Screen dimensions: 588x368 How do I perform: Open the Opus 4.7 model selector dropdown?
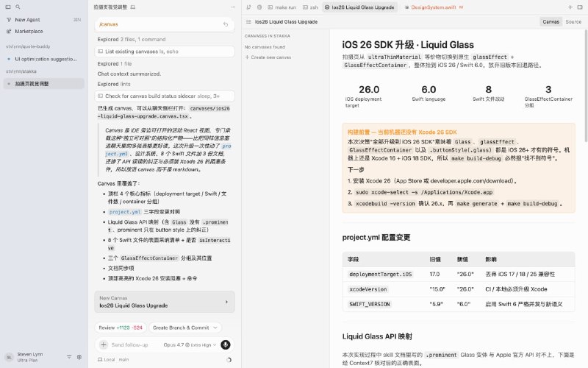[190, 344]
